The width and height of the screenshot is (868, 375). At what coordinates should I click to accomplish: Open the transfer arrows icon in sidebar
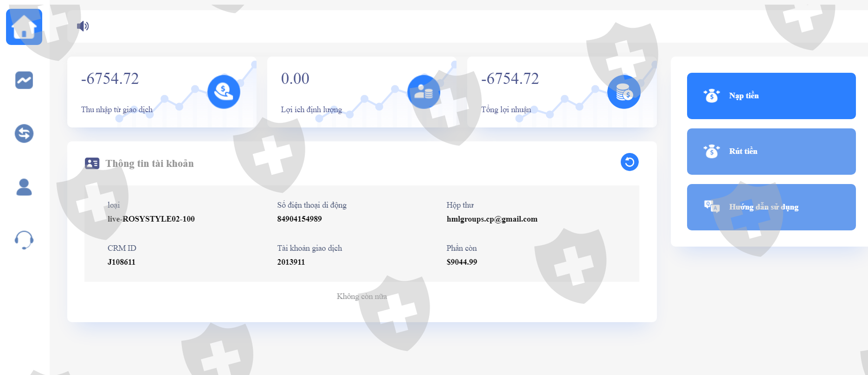(x=24, y=133)
